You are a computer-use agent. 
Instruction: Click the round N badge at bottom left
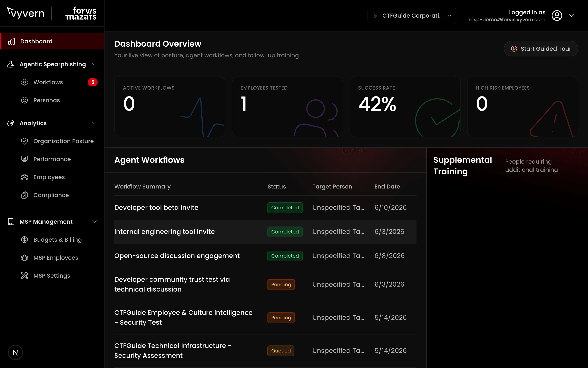[x=15, y=352]
